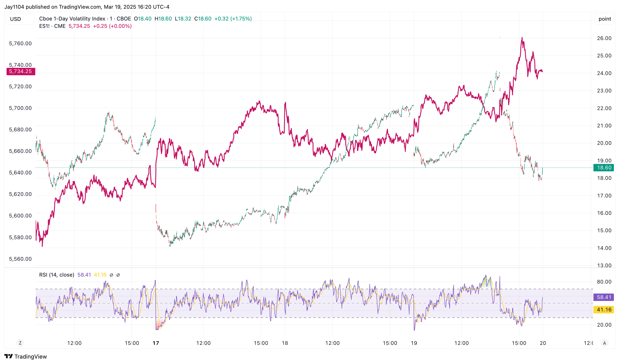Click the H18.60 high value

163,19
